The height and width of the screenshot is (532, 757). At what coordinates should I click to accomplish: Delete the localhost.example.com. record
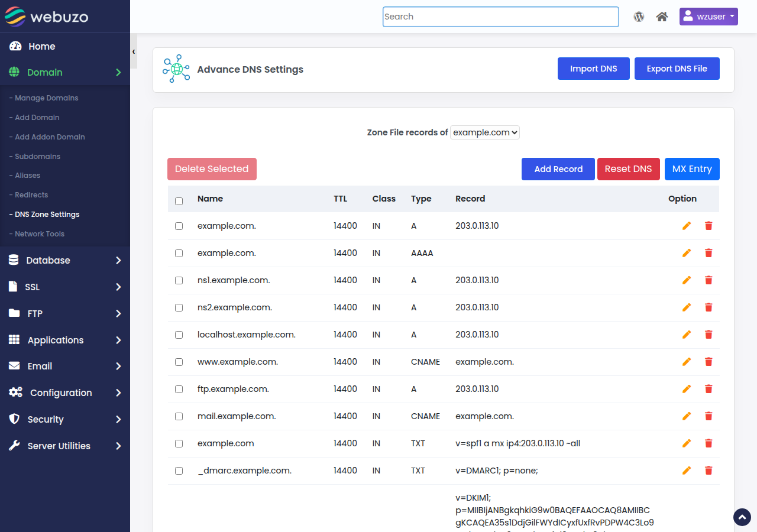[x=709, y=335]
